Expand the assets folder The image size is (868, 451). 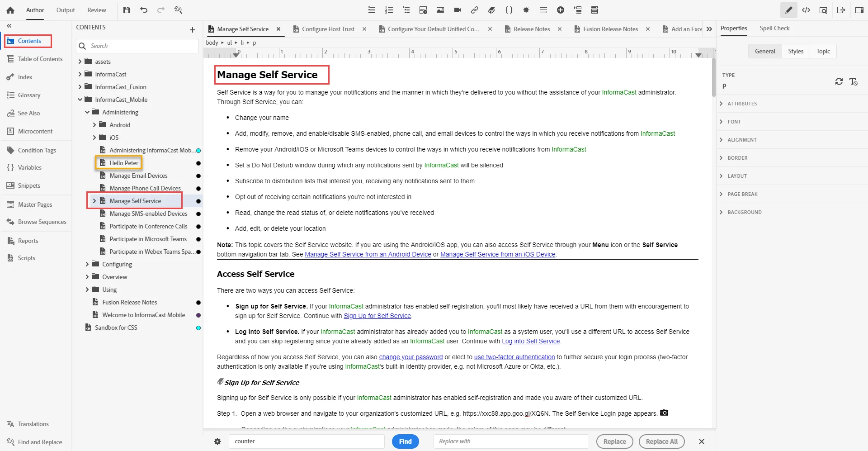pos(80,62)
